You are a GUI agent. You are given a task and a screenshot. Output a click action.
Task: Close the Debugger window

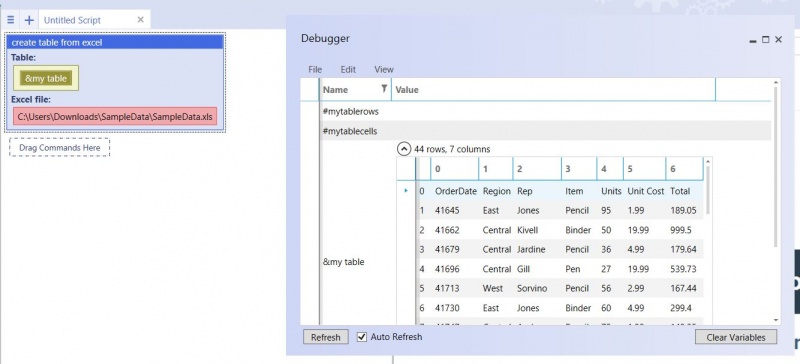[x=778, y=39]
